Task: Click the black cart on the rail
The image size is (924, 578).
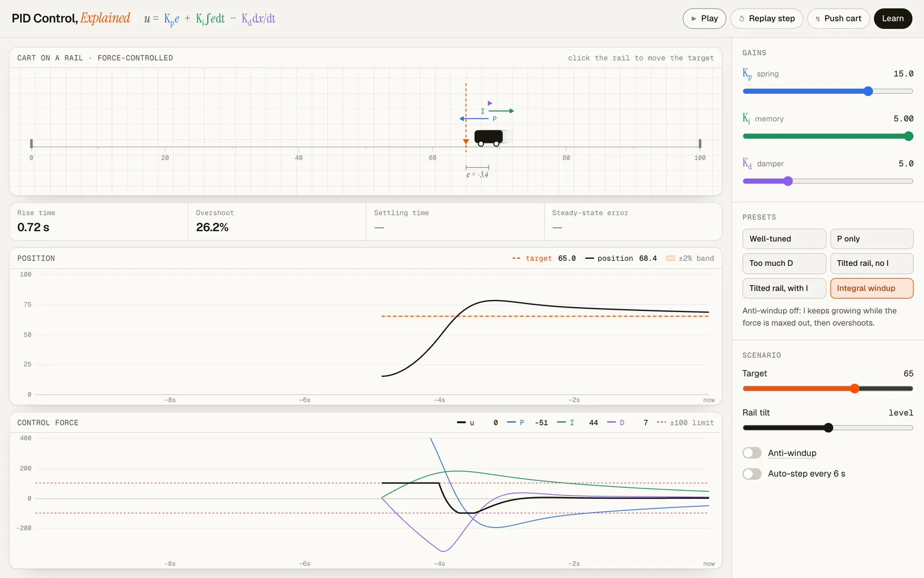Action: click(x=489, y=138)
